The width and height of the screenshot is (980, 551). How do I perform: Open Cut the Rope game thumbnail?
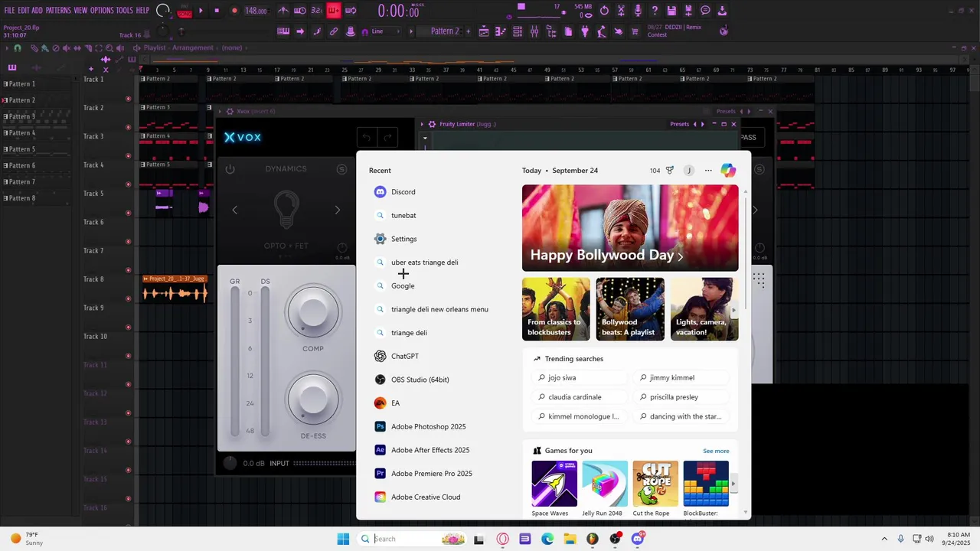point(655,484)
